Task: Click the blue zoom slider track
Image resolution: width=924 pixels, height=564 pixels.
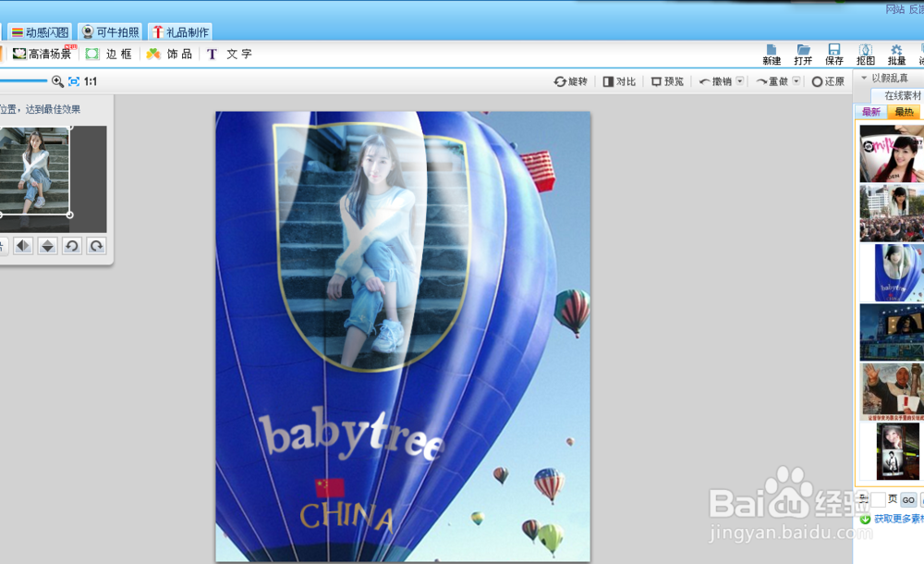Action: click(x=22, y=80)
